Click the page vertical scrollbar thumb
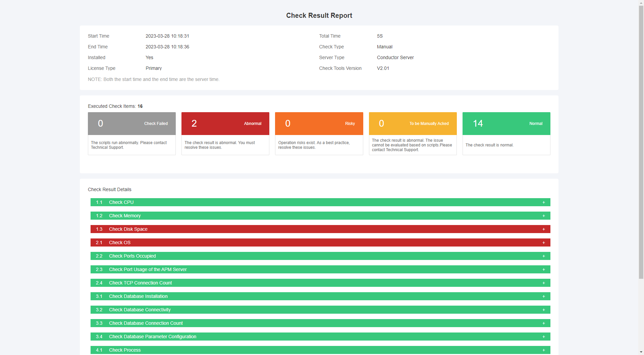Viewport: 644px width, 355px height. click(x=641, y=142)
